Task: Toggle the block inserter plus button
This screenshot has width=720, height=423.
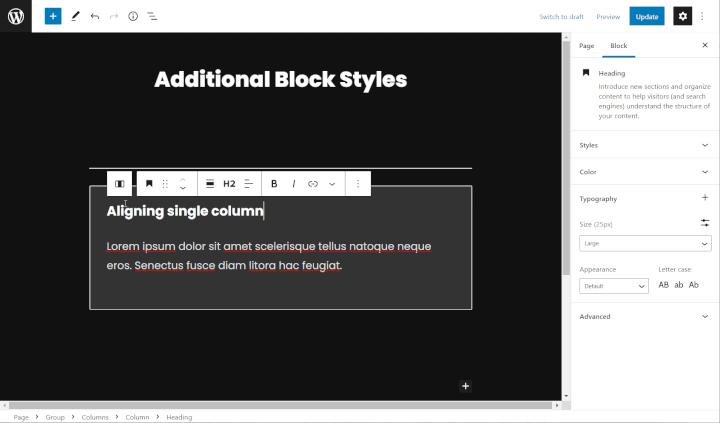Action: click(53, 16)
